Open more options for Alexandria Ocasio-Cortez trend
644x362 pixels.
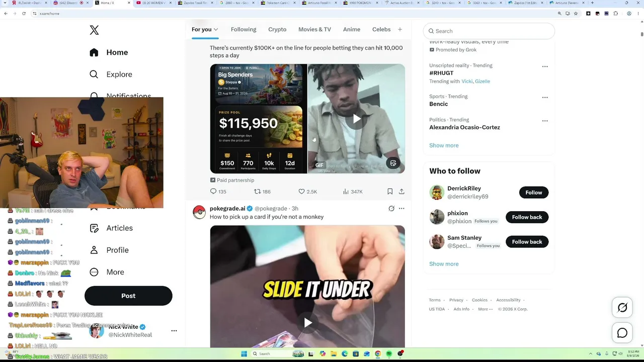545,121
